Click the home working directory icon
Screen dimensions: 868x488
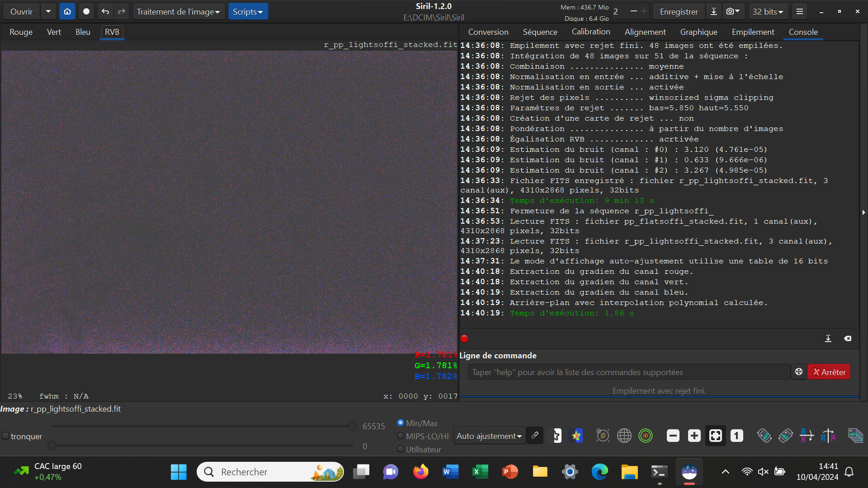(x=67, y=12)
